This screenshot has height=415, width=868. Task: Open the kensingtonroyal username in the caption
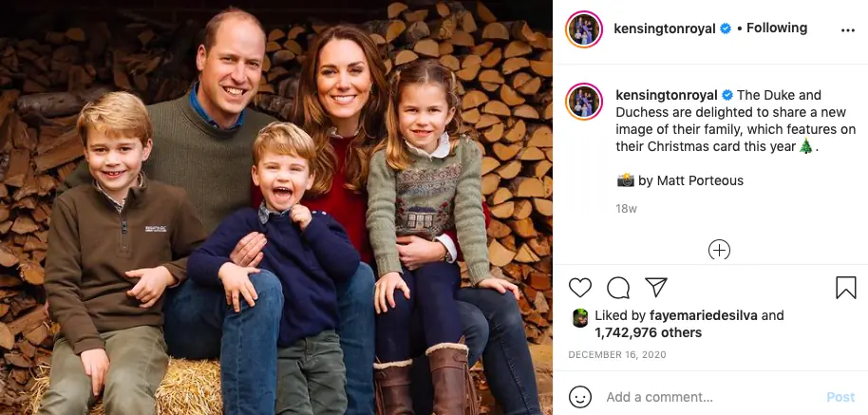tap(666, 95)
